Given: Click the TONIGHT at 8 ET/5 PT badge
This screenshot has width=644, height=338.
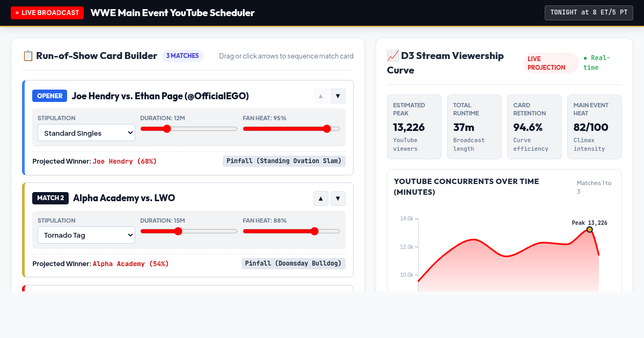Looking at the screenshot, I should coord(589,13).
